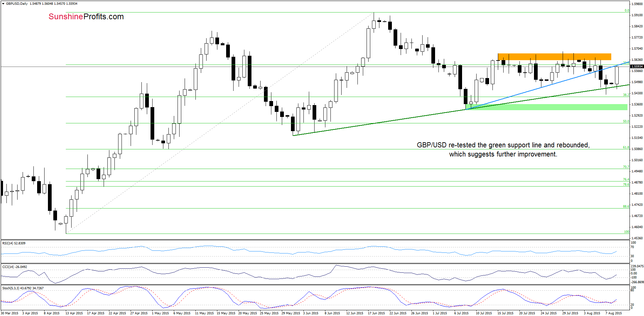Click the 61.8 Fibonacci level label

pos(626,147)
